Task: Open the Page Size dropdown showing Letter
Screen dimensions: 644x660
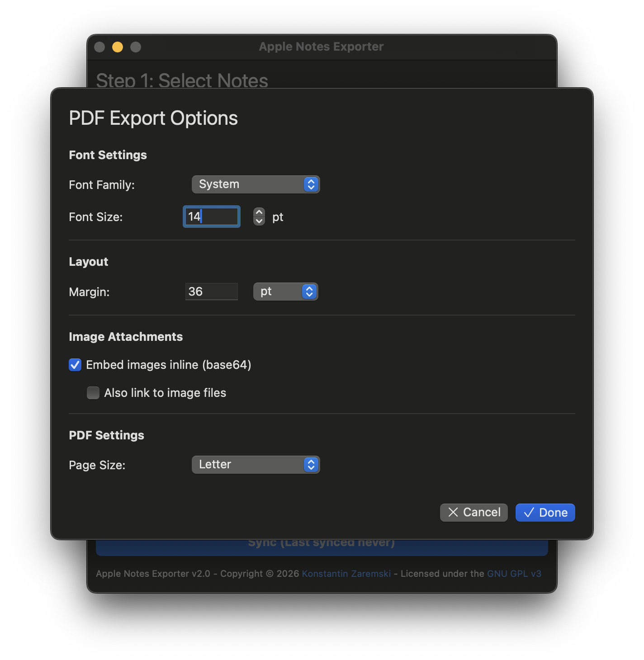Action: [256, 465]
